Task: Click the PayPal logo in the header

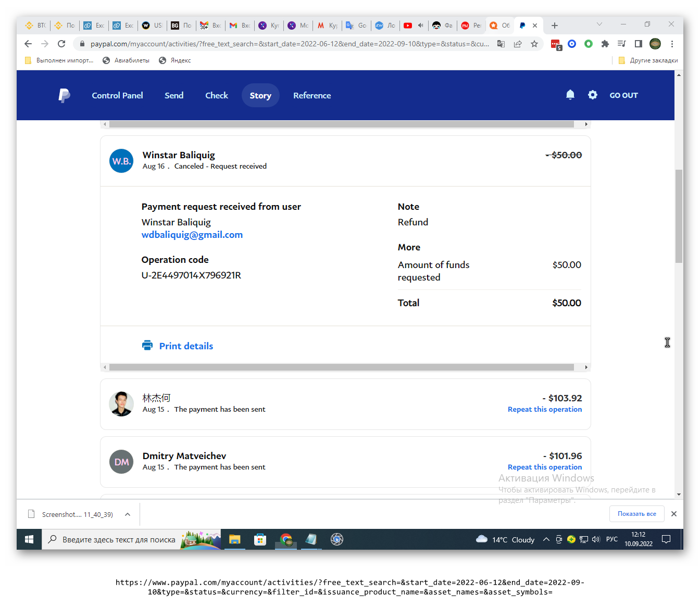Action: (x=64, y=95)
